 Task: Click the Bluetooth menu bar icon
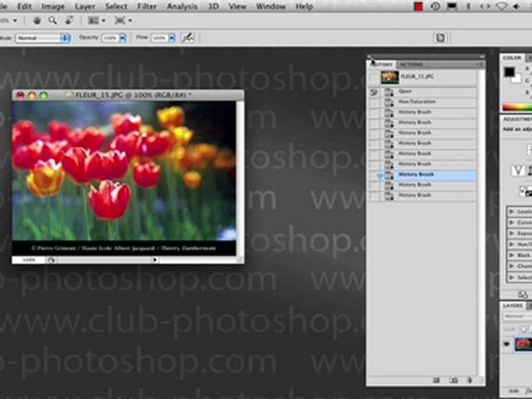[469, 7]
